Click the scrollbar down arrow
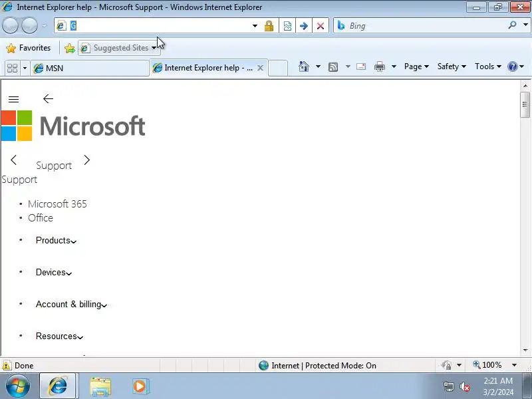532x399 pixels. [525, 350]
